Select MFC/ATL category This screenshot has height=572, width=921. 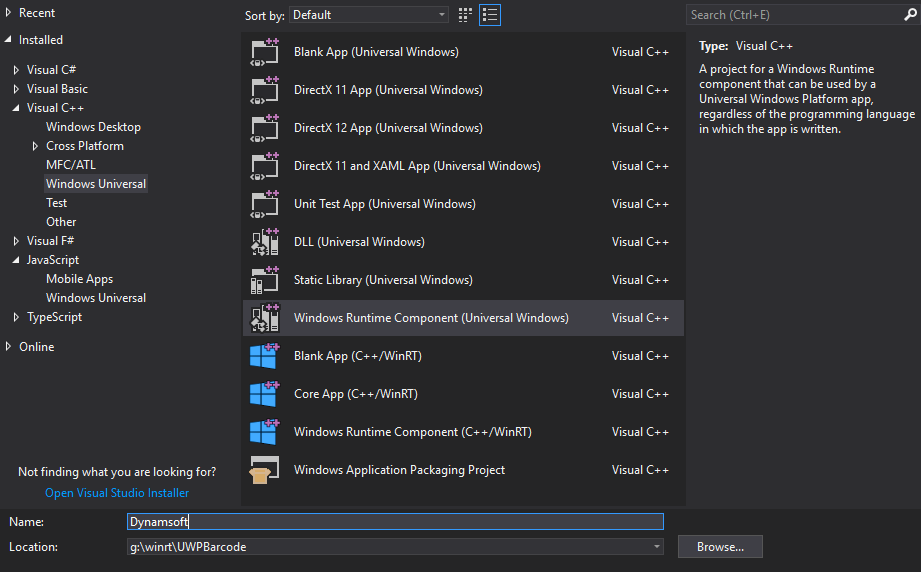[x=71, y=165]
